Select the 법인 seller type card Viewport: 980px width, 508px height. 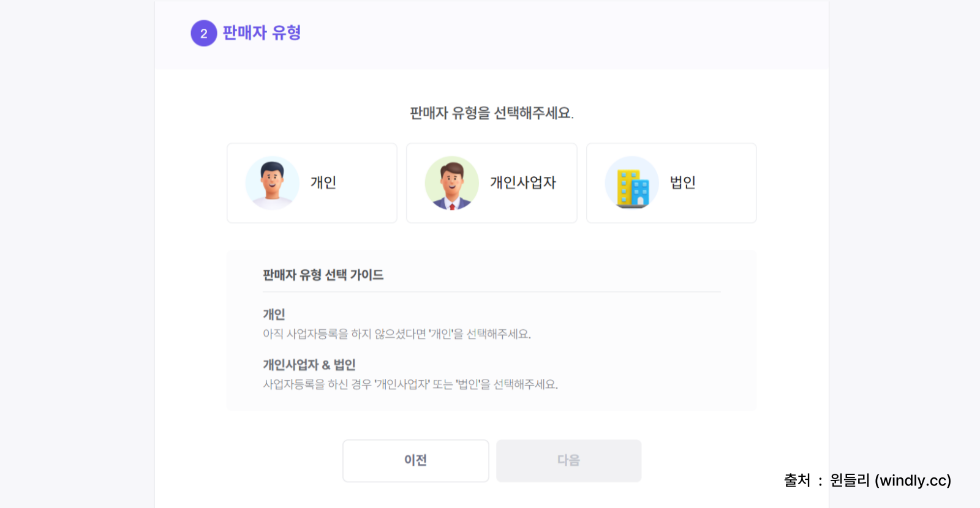(x=671, y=183)
